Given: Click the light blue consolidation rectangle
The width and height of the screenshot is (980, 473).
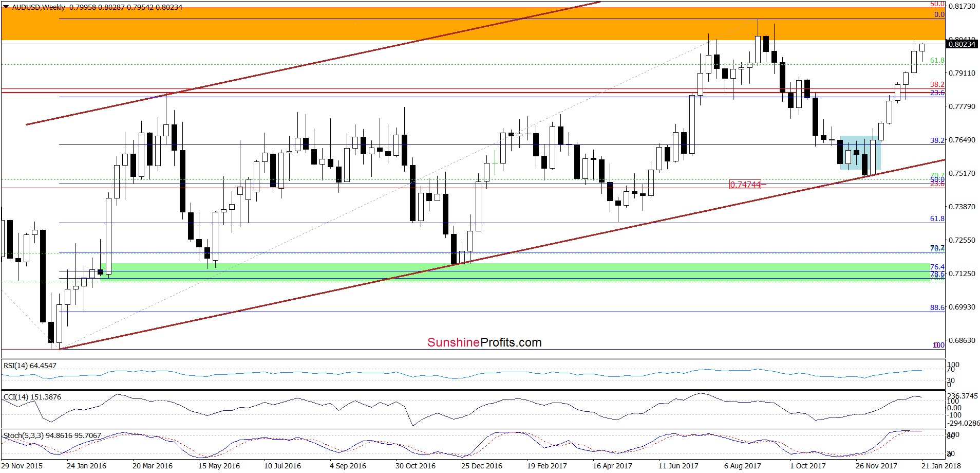Looking at the screenshot, I should [x=860, y=153].
